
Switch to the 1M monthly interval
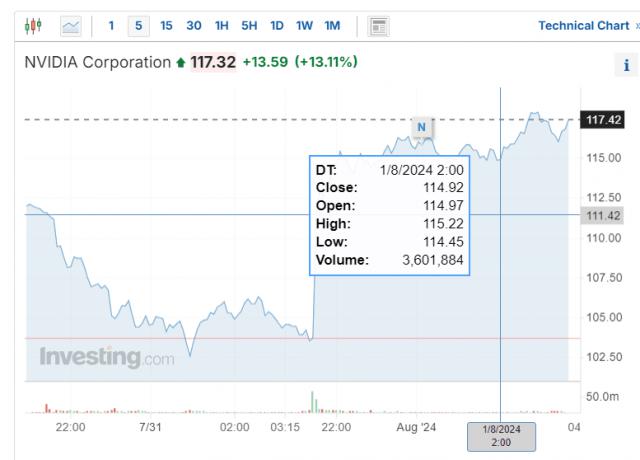(332, 25)
